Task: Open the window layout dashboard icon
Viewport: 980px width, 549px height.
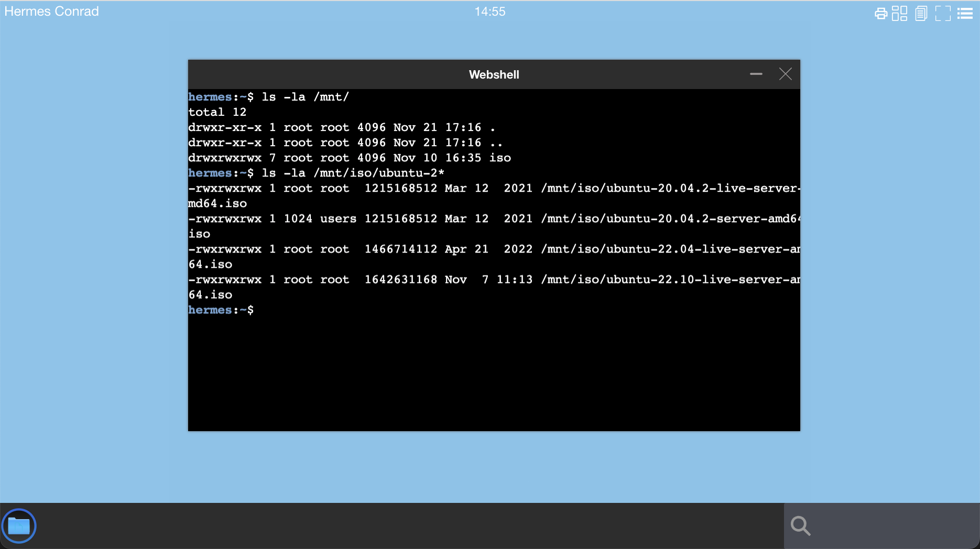Action: 899,14
